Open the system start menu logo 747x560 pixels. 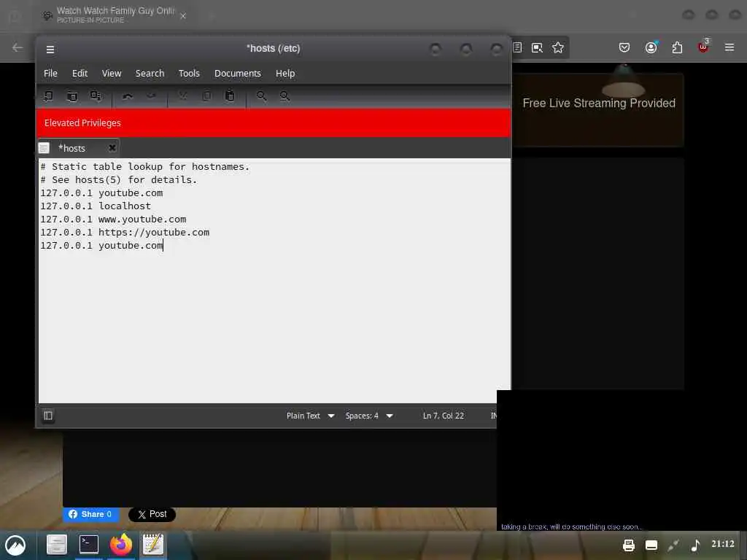pyautogui.click(x=15, y=545)
